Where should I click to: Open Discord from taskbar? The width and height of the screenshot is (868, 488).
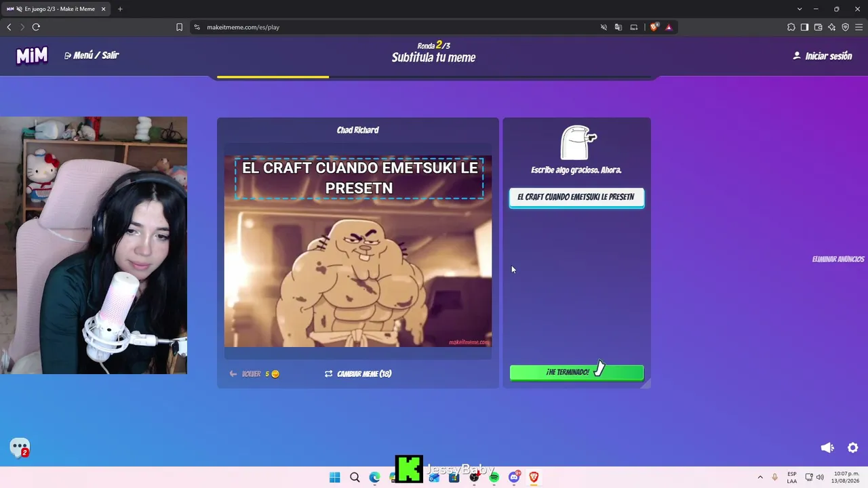tap(514, 477)
